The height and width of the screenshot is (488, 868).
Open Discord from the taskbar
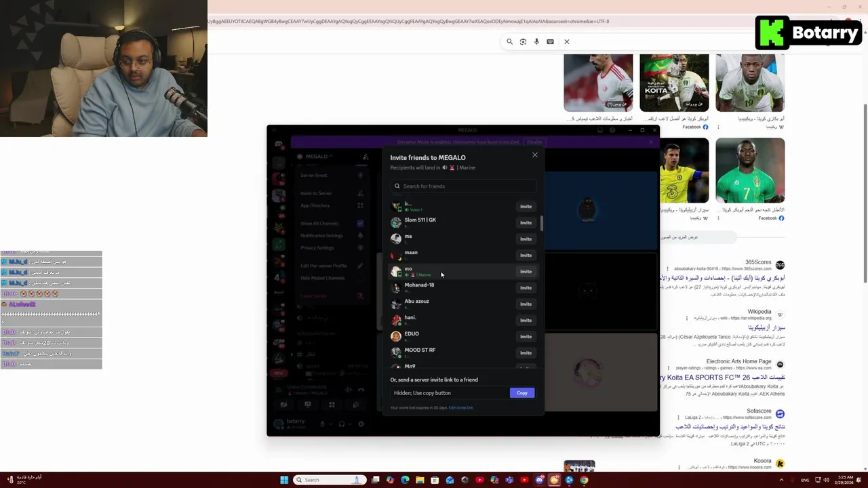[539, 480]
